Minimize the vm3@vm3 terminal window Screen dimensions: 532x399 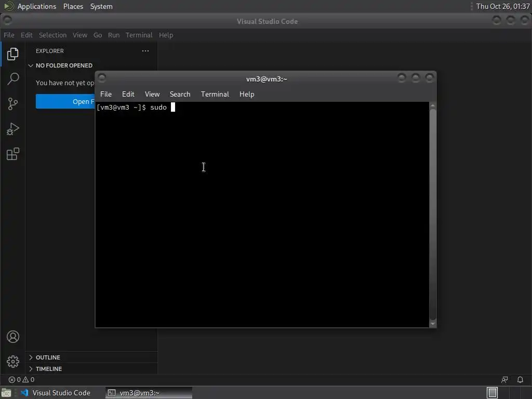pos(402,78)
